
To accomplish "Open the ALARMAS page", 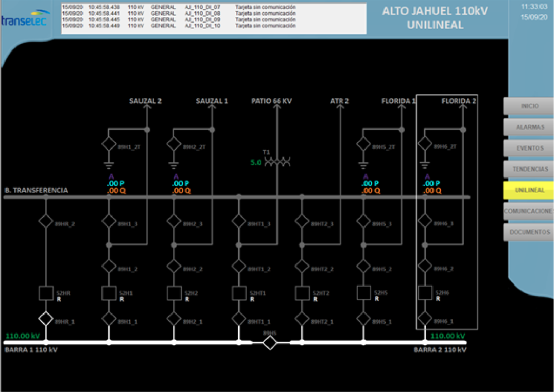I will [x=529, y=127].
